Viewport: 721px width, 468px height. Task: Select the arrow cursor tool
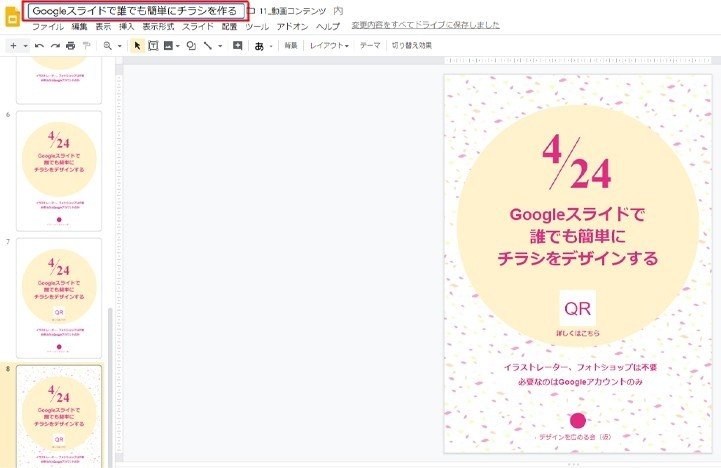(x=137, y=46)
